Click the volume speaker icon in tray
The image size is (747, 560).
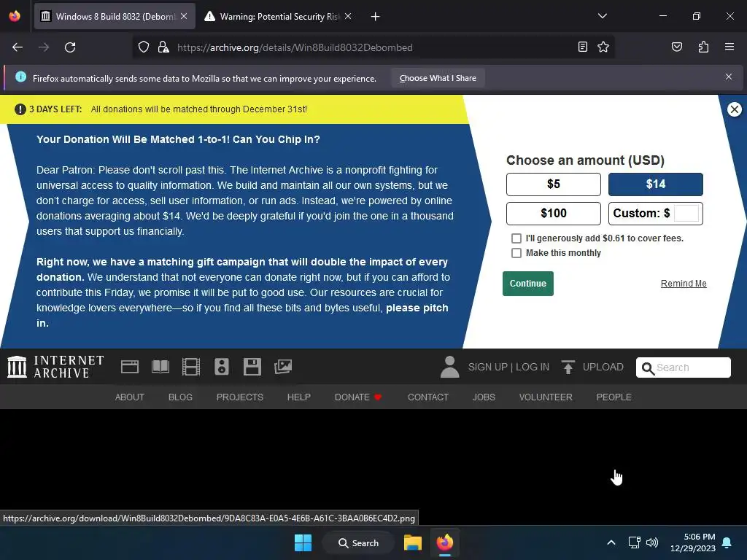tap(652, 542)
